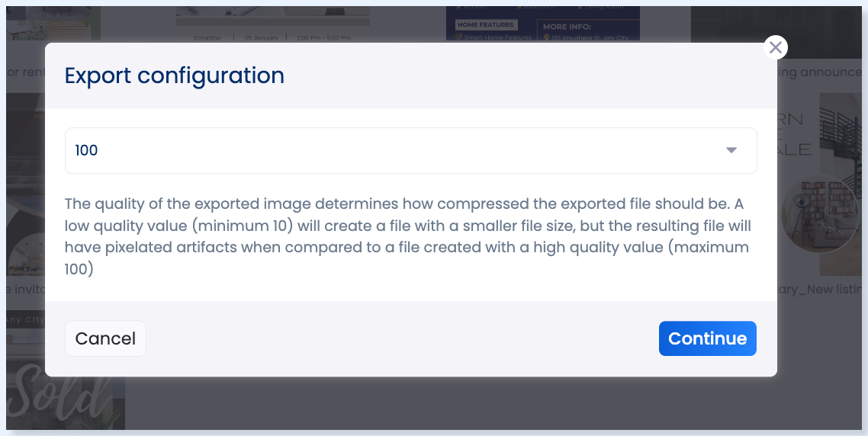Open the quality dropdown showing 100
Image resolution: width=868 pixels, height=436 pixels.
(410, 150)
